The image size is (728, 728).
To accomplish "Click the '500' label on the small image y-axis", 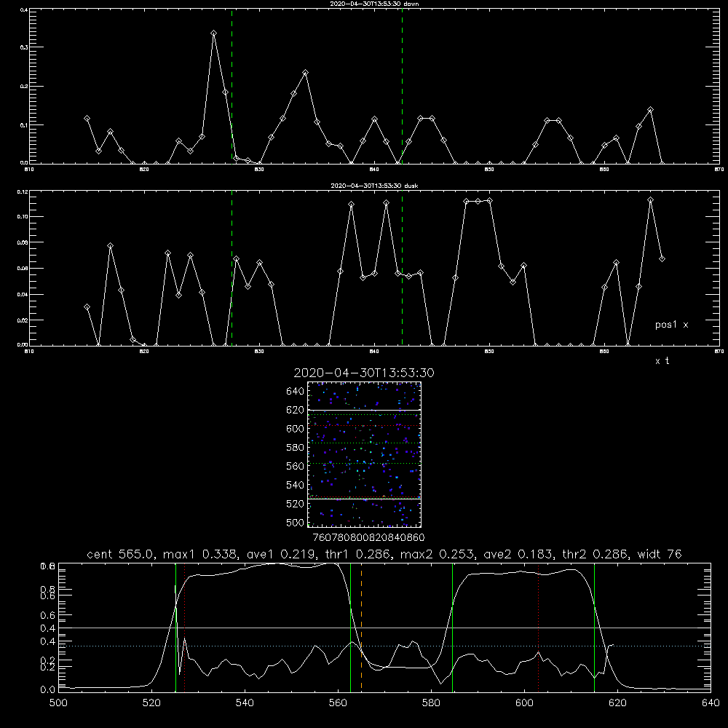I will (x=295, y=522).
